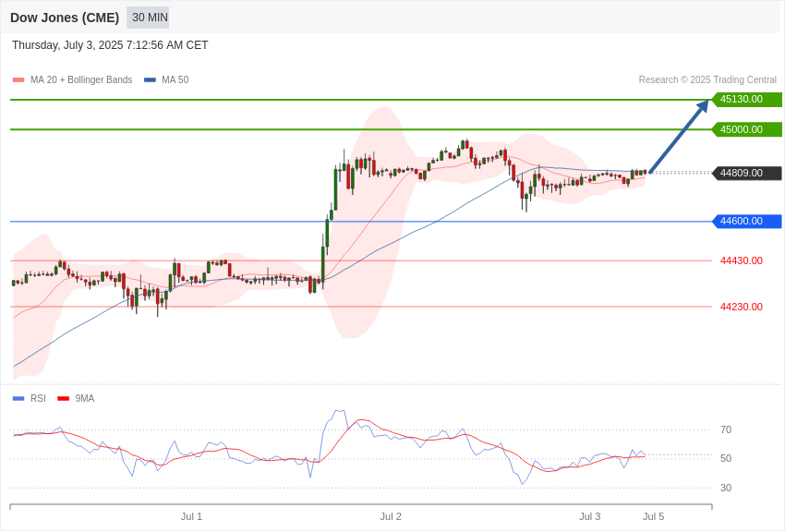Viewport: 785px width, 532px height.
Task: Click the pink MA 20 legend swatch
Action: coord(18,80)
